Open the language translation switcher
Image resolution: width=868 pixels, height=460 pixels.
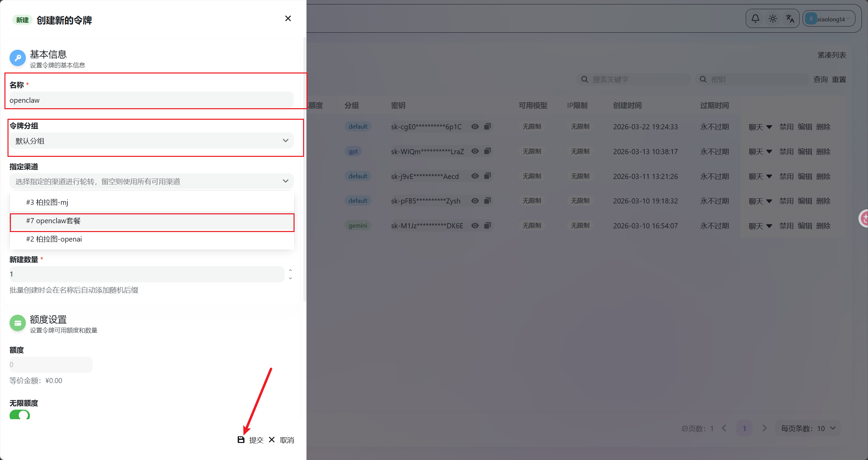(x=790, y=18)
